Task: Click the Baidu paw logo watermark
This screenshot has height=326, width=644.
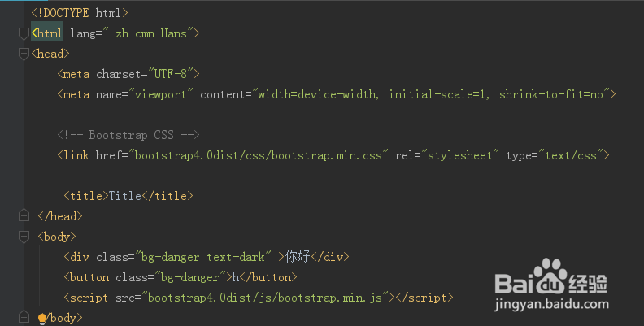Action: click(x=550, y=276)
